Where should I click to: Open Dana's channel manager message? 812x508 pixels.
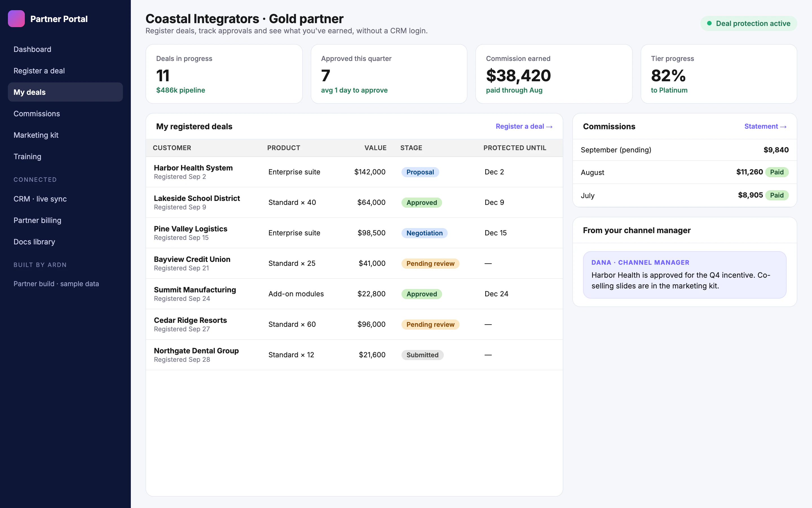coord(685,275)
